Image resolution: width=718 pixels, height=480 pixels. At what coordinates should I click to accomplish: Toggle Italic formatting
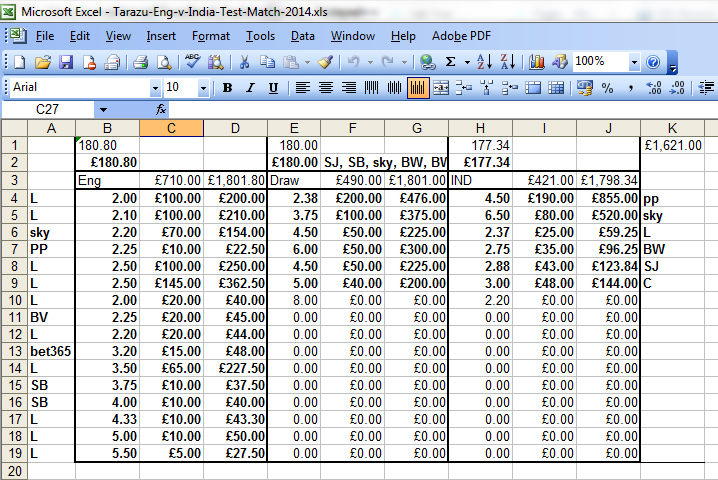250,88
